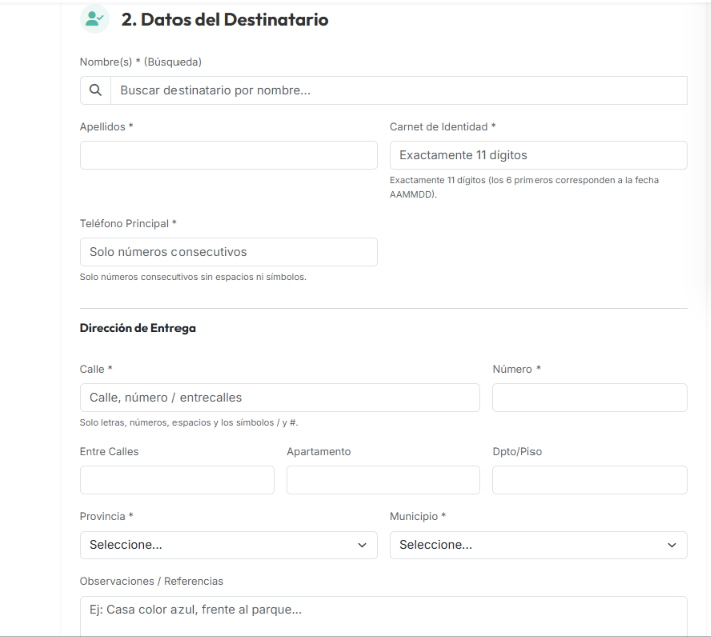
Task: Open the Provincia dropdown
Action: 229,545
